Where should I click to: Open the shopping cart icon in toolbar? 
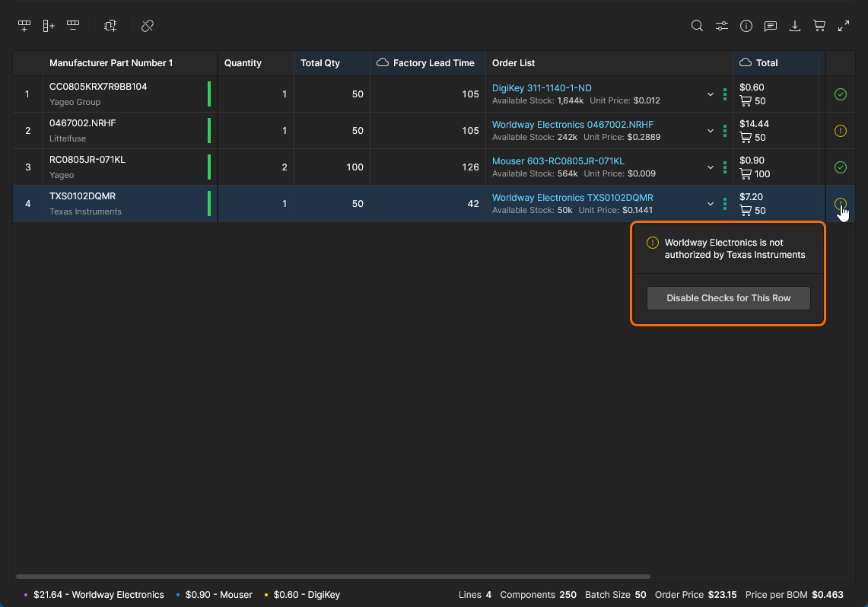point(819,26)
